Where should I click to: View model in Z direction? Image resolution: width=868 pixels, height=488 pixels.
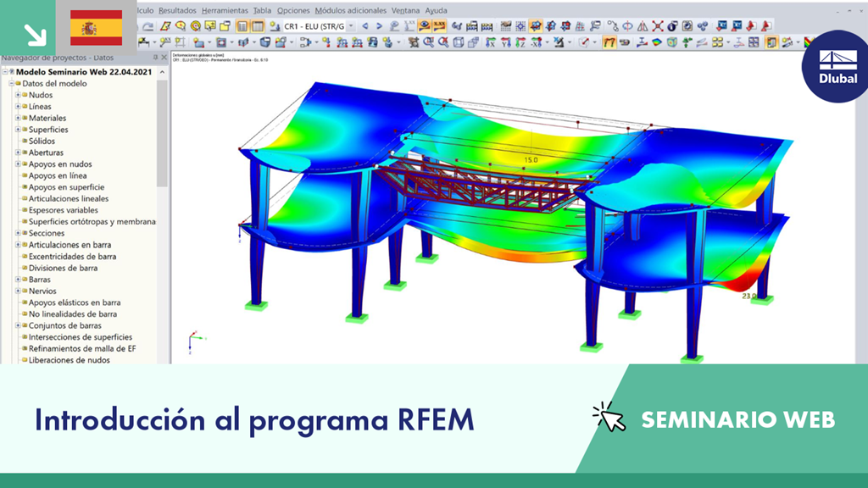[520, 42]
